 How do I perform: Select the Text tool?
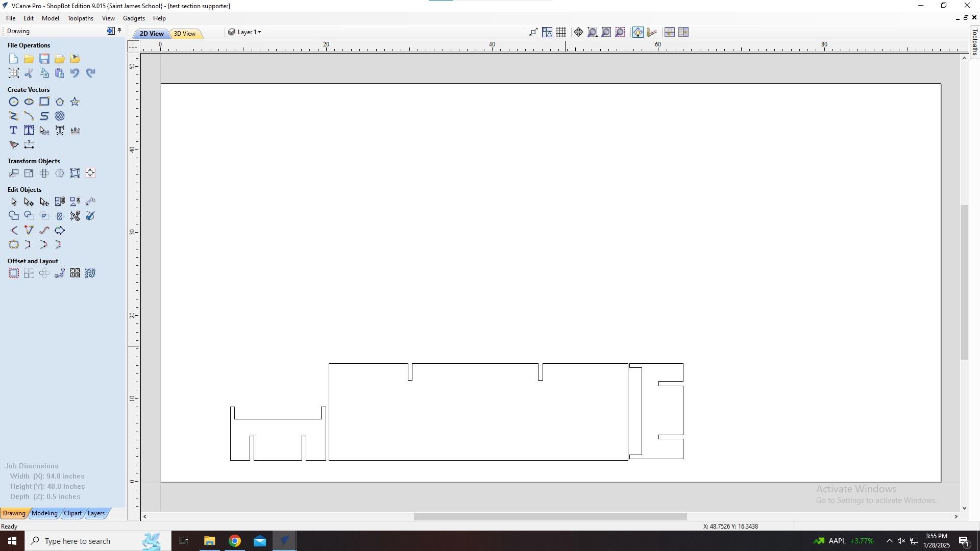[x=13, y=130]
